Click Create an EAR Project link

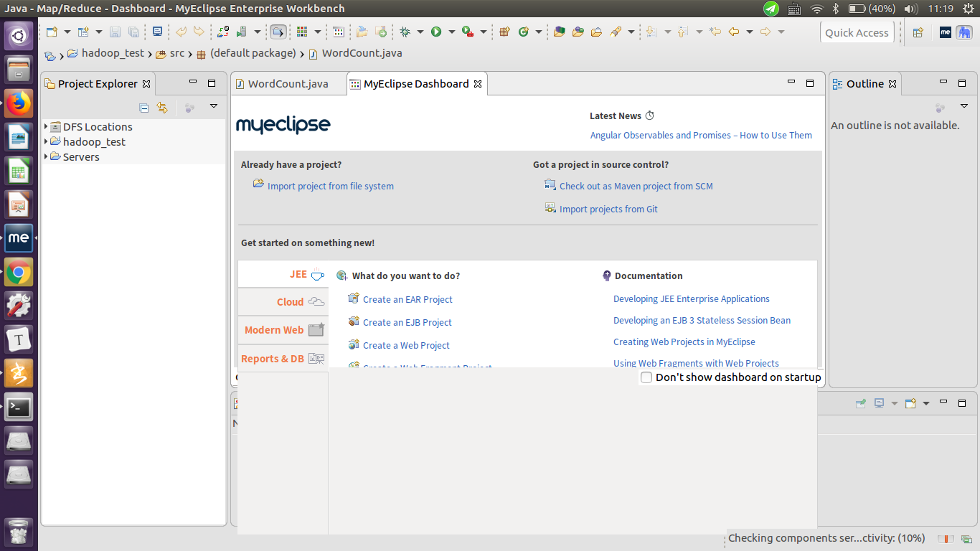pos(407,299)
